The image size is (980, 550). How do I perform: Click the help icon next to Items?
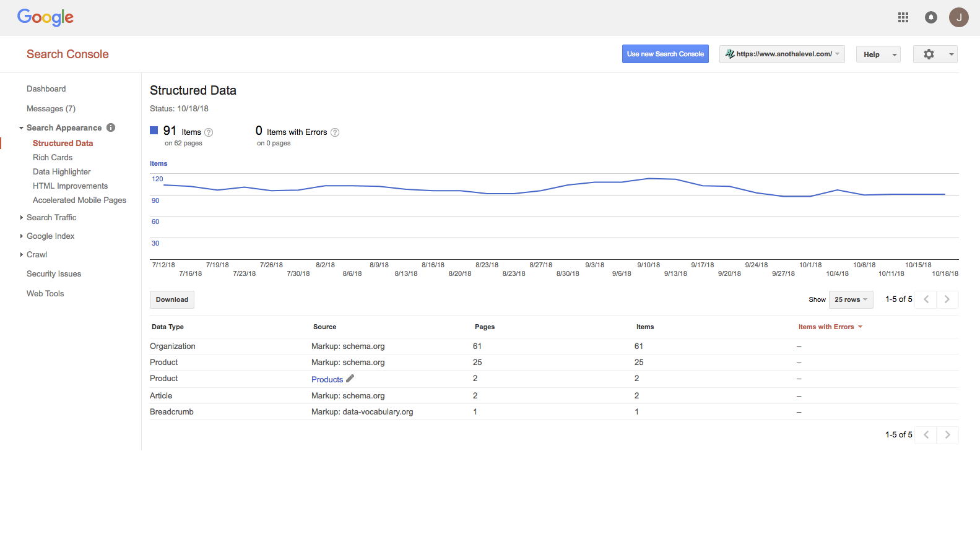point(209,132)
